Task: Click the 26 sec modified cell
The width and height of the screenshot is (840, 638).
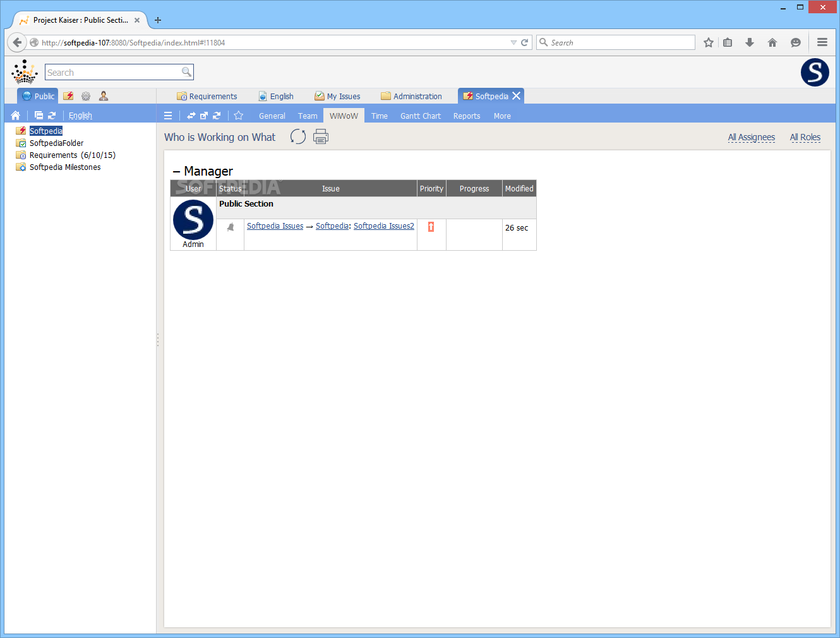Action: [519, 234]
